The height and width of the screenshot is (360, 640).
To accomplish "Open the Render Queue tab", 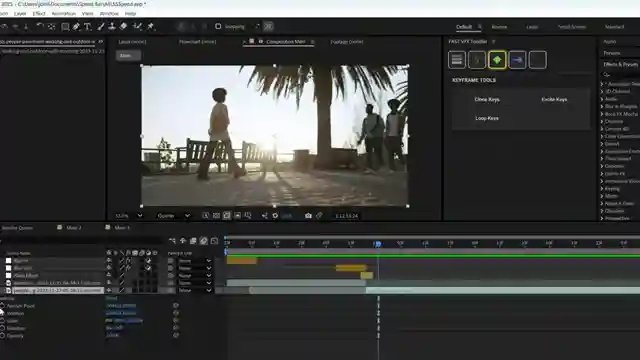I will point(17,228).
